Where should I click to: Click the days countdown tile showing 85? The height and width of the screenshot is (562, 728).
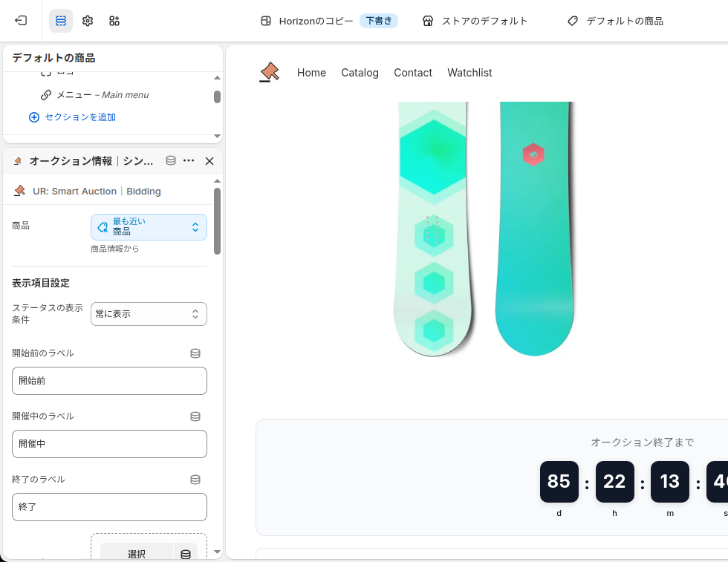[x=559, y=482]
